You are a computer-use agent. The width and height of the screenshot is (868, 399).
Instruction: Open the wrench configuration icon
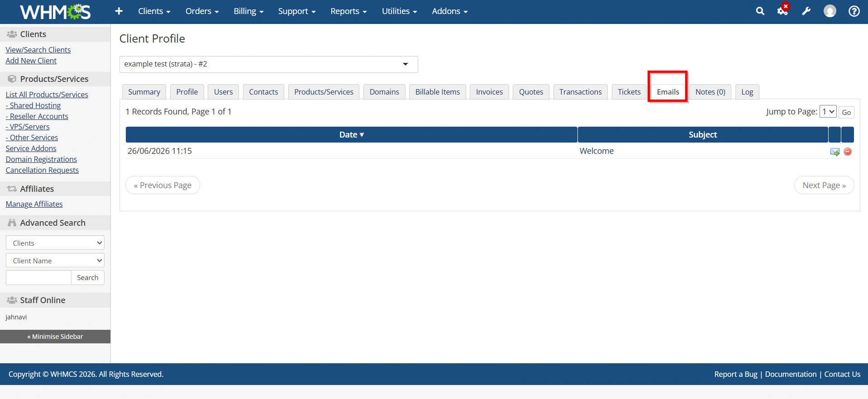(x=806, y=11)
